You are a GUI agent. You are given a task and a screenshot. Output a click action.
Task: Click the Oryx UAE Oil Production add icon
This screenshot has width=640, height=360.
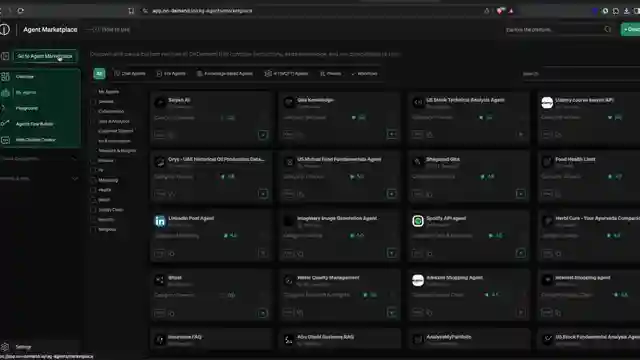tap(263, 194)
